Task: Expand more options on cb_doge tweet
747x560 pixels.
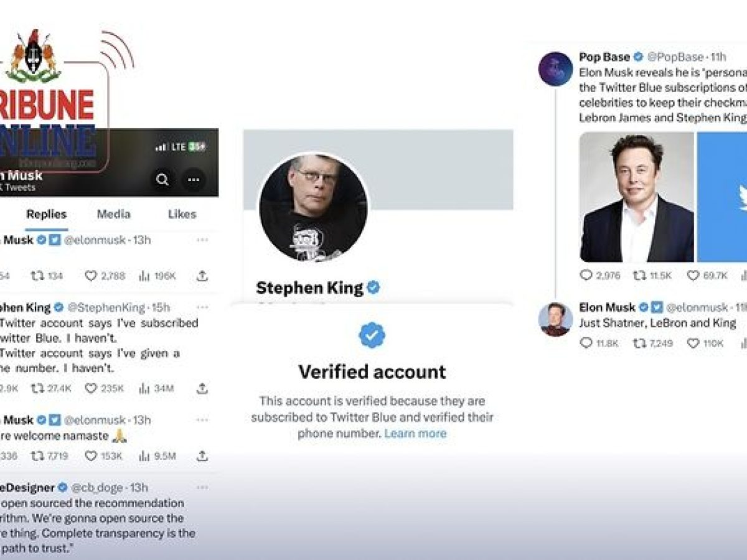Action: tap(202, 487)
